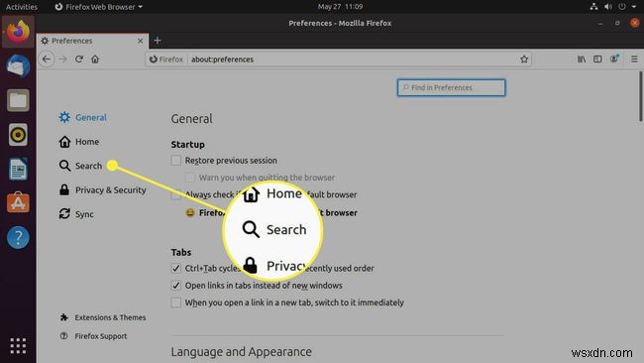Toggle Ctrl+Tab cycles through tabs checkbox
The image size is (644, 363).
coord(176,268)
